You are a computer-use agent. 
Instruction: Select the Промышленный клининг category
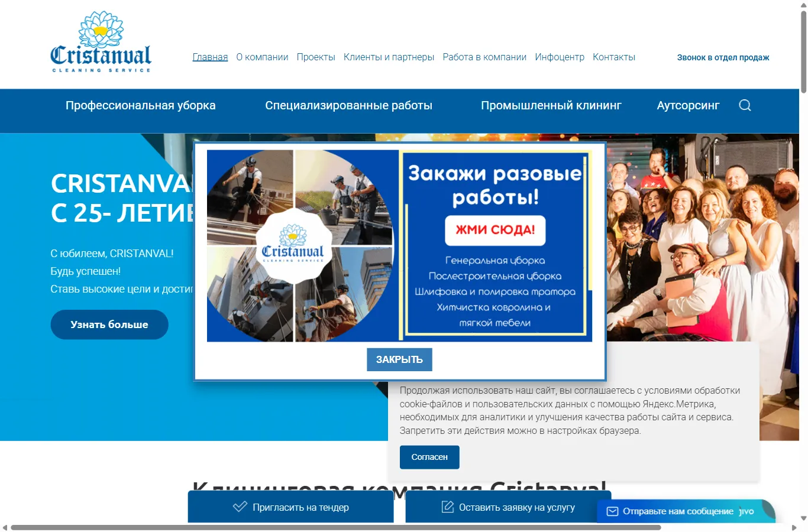(x=551, y=105)
